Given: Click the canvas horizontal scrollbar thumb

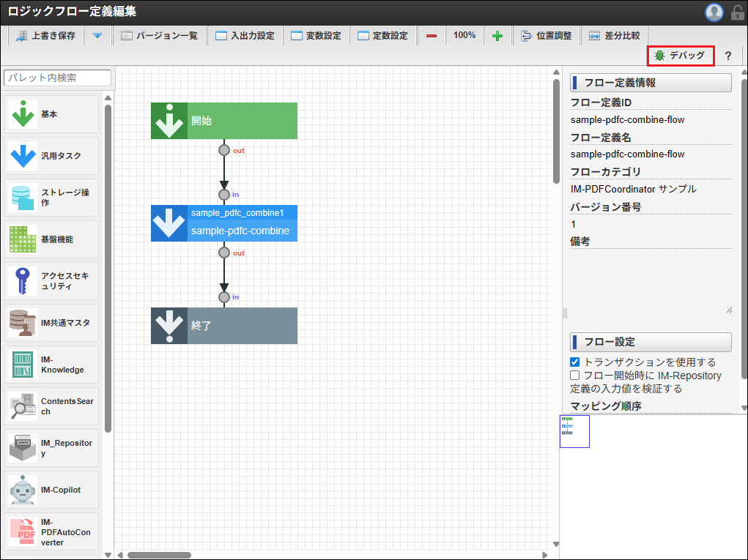Looking at the screenshot, I should point(159,555).
